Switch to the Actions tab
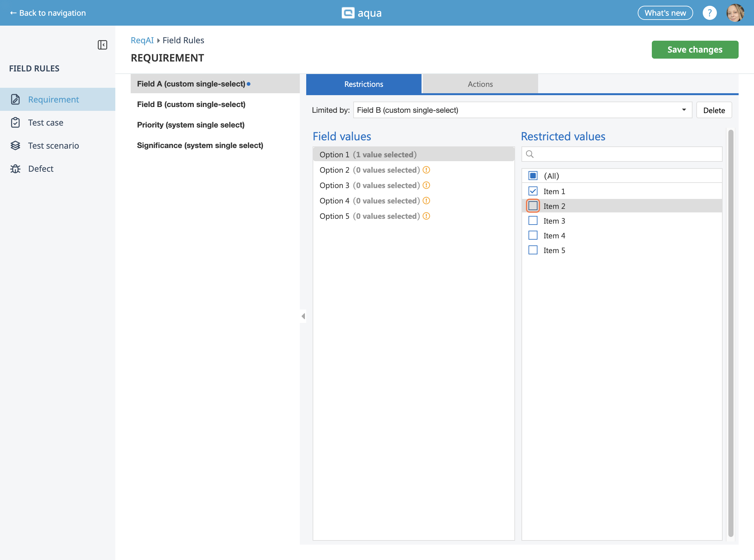The height and width of the screenshot is (560, 754). coord(480,84)
